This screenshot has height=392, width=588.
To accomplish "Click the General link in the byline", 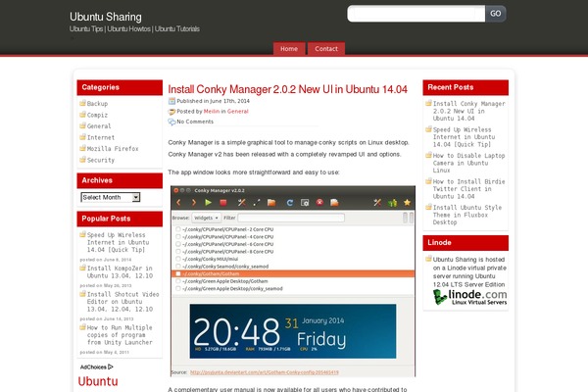I will [x=238, y=112].
